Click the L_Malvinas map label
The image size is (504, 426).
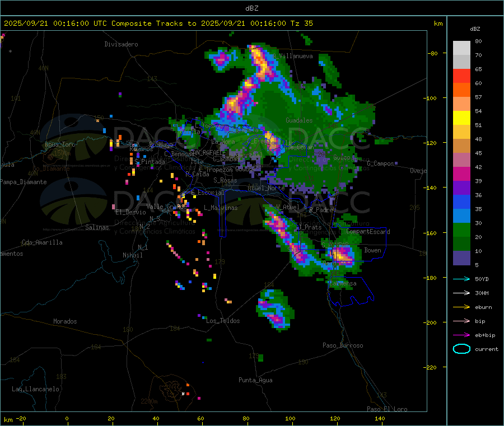221,208
